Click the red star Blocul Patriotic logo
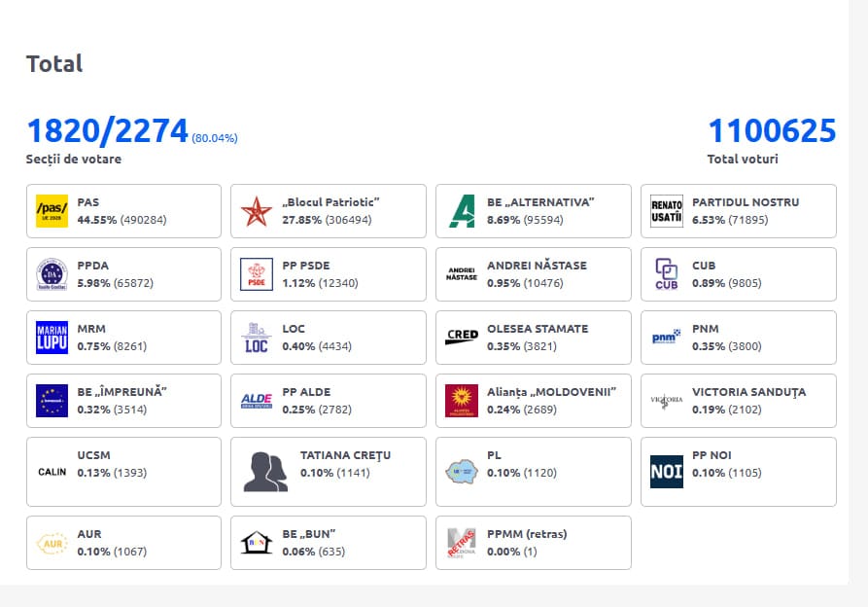868x607 pixels. coord(257,211)
